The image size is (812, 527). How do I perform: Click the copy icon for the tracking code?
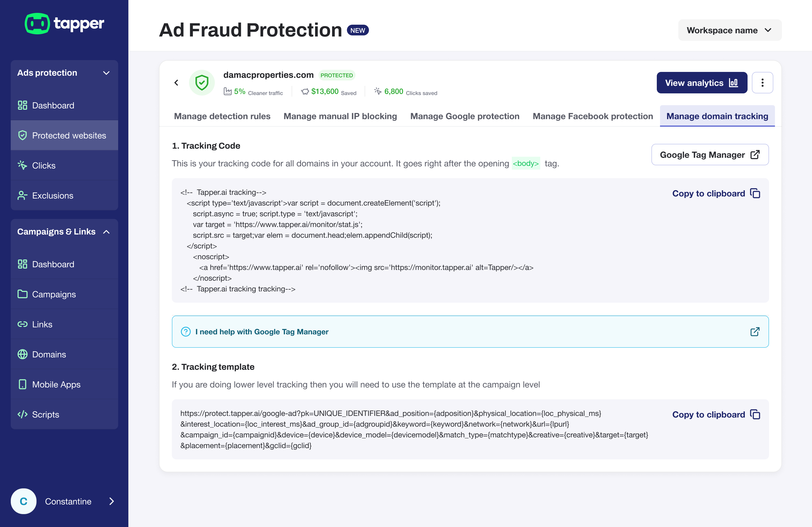[755, 193]
